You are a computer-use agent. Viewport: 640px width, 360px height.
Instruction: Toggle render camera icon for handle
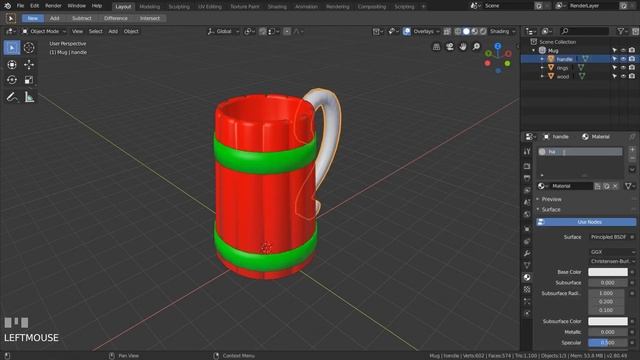[x=632, y=59]
